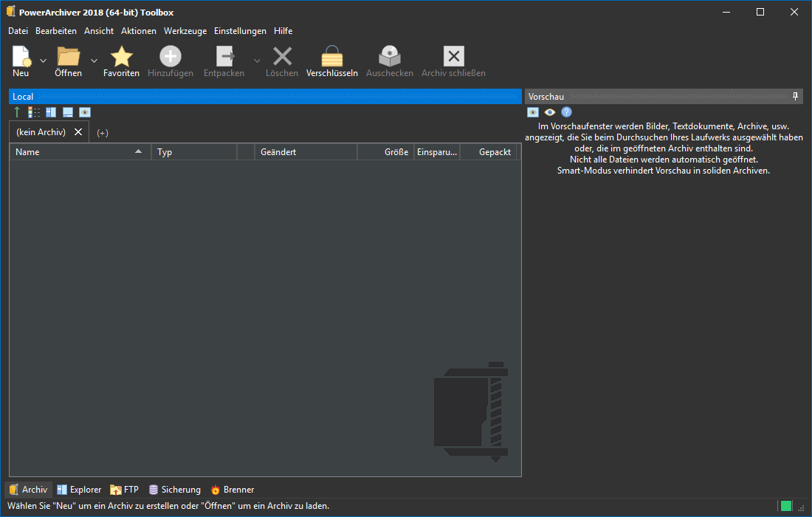
Task: Expand the dropdown arrow beside Neu
Action: (x=43, y=61)
